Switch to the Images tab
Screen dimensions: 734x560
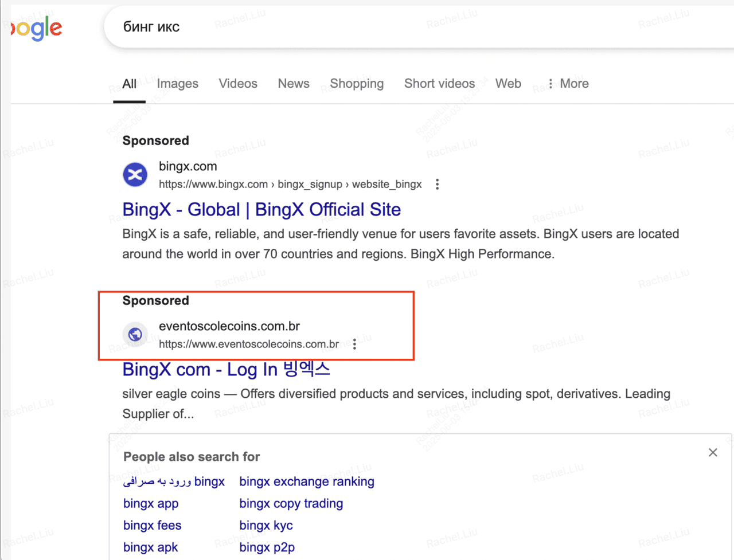click(x=178, y=84)
